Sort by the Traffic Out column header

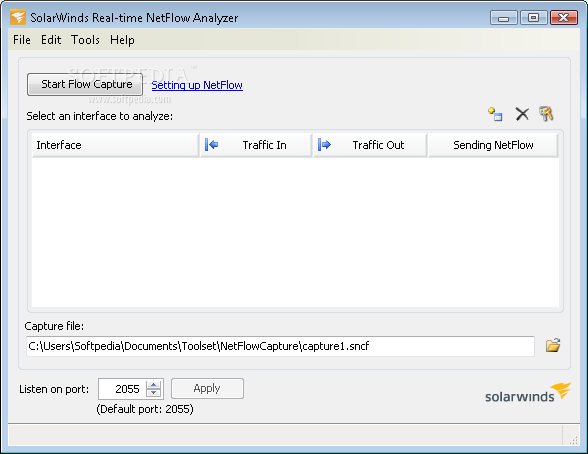coord(370,145)
